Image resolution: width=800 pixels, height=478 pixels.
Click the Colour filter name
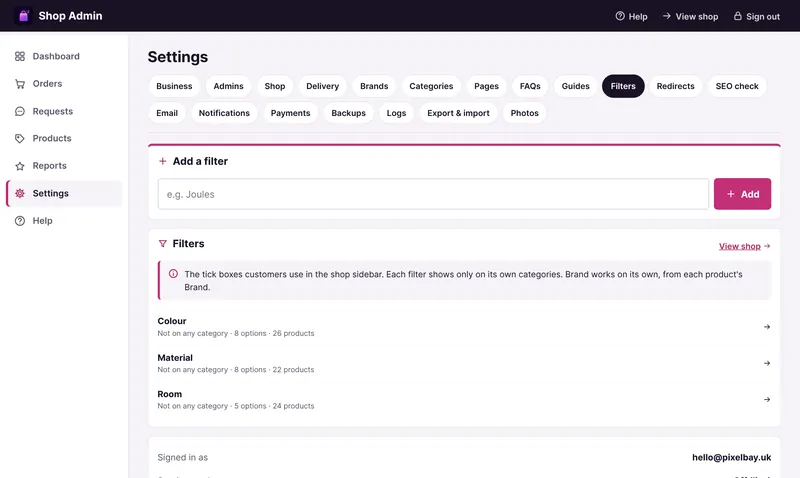[x=171, y=321]
